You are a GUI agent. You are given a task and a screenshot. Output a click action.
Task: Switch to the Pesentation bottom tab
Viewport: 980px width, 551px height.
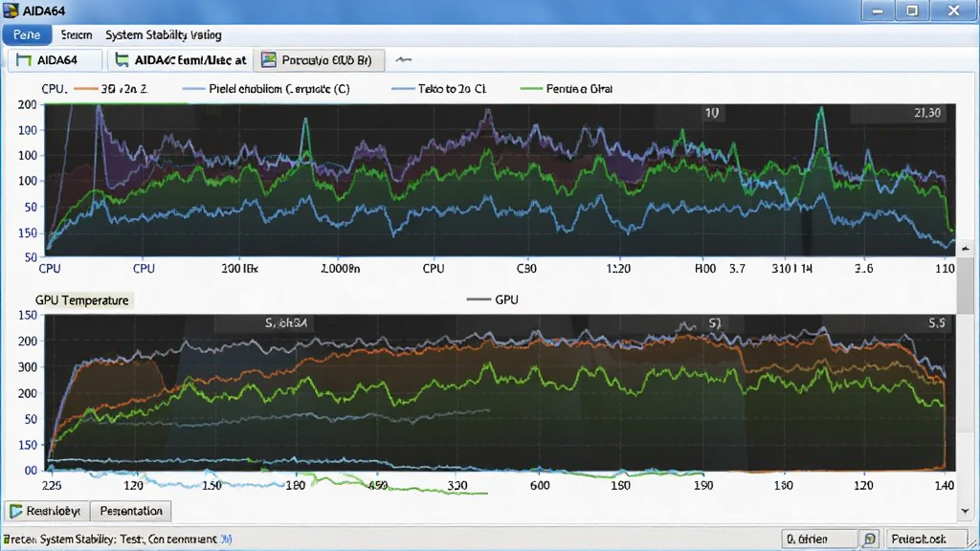pyautogui.click(x=130, y=511)
